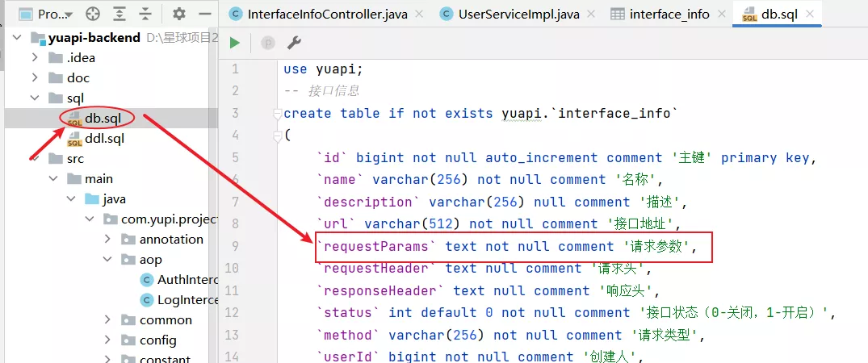The image size is (868, 363).
Task: Switch to InterfaceInfoController.java tab
Action: (x=327, y=15)
